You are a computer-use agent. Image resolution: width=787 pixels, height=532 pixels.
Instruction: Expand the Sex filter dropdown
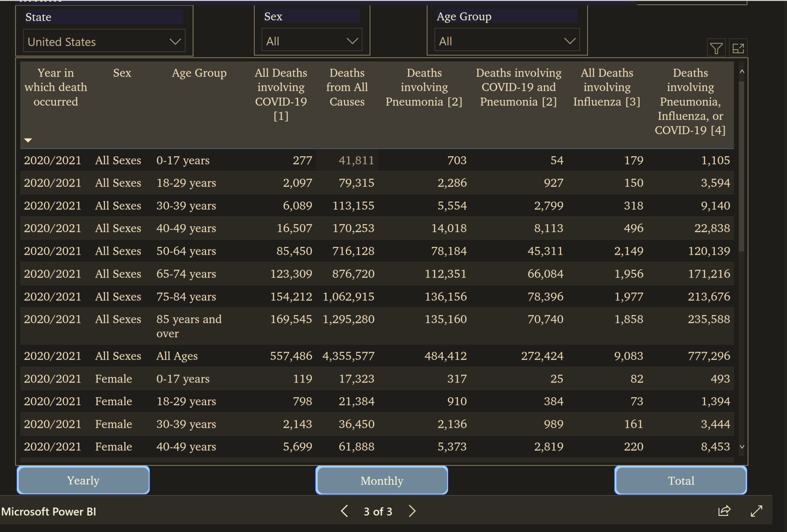point(312,41)
